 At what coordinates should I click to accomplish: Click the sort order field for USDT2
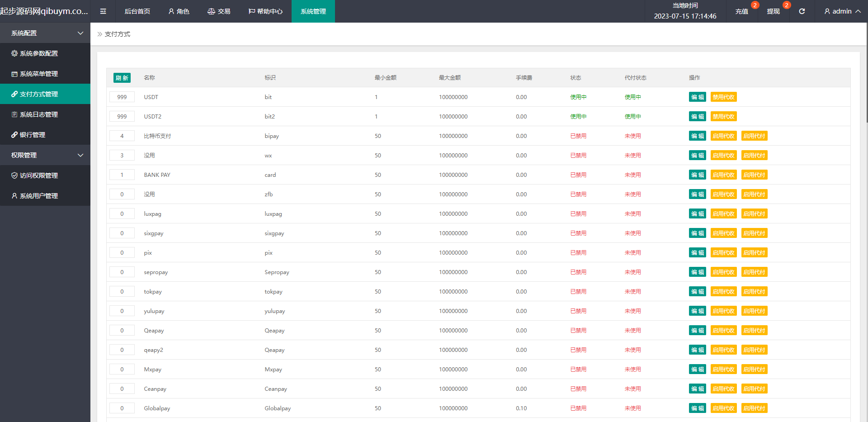click(x=122, y=117)
